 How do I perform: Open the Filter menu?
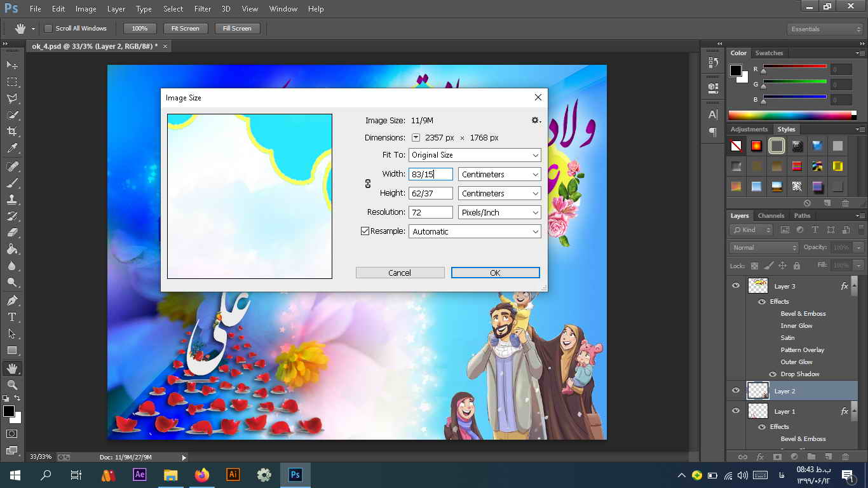point(203,9)
